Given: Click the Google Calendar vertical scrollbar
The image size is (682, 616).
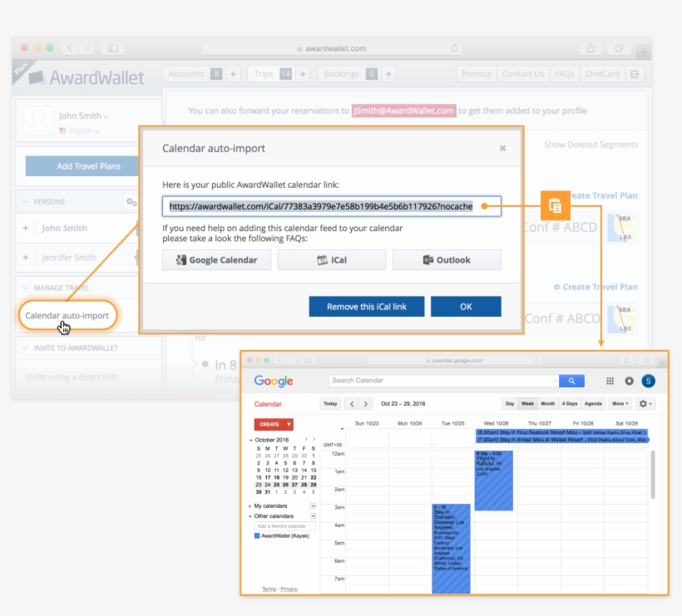Looking at the screenshot, I should tap(652, 475).
